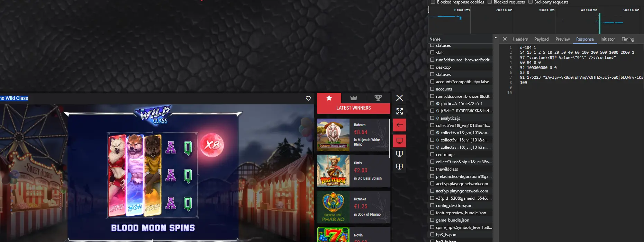Viewport: 644px width, 242px height.
Task: Select the js?id=G-RY3PFB6CKK request
Action: (x=460, y=111)
